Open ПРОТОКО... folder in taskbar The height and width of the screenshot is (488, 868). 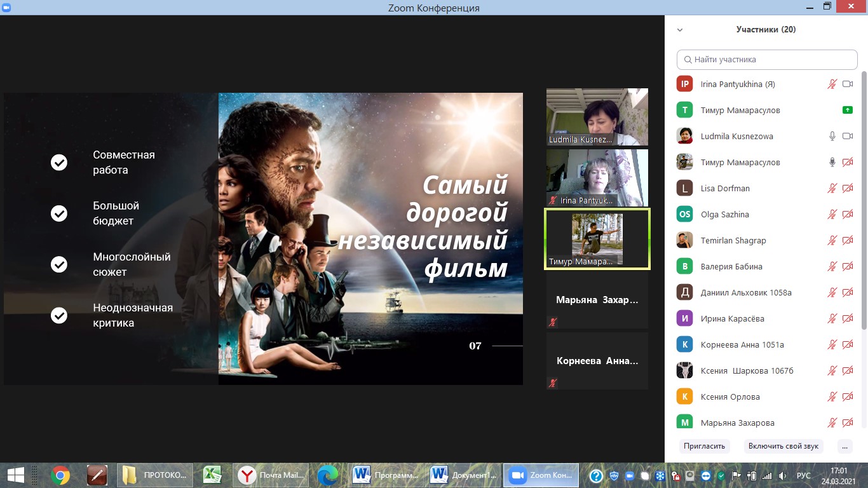click(155, 475)
